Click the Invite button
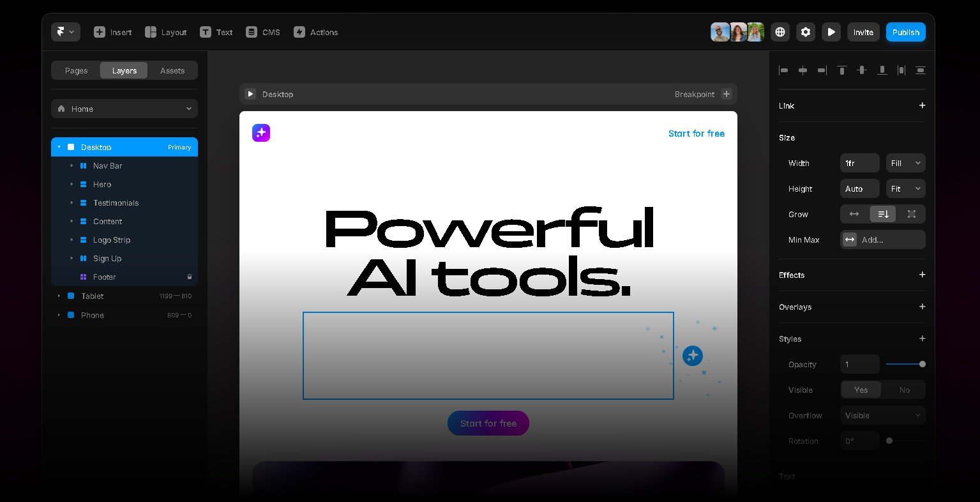This screenshot has width=980, height=502. (x=863, y=32)
